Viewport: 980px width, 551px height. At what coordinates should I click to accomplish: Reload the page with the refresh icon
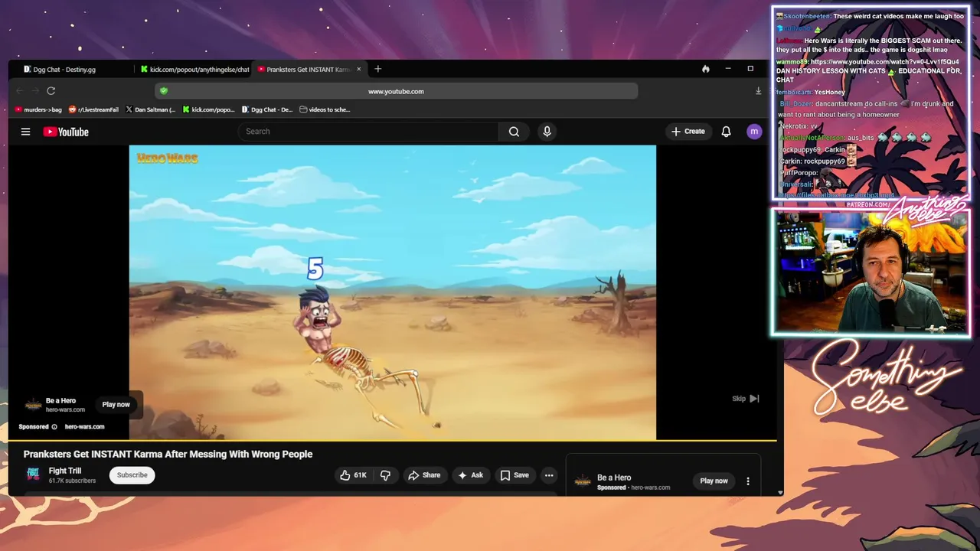pyautogui.click(x=51, y=91)
